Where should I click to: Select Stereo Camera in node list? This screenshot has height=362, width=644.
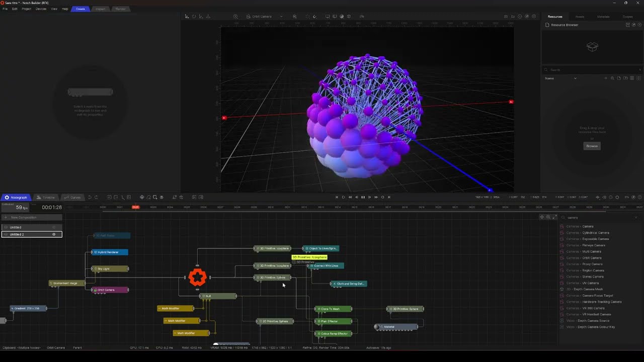585,277
